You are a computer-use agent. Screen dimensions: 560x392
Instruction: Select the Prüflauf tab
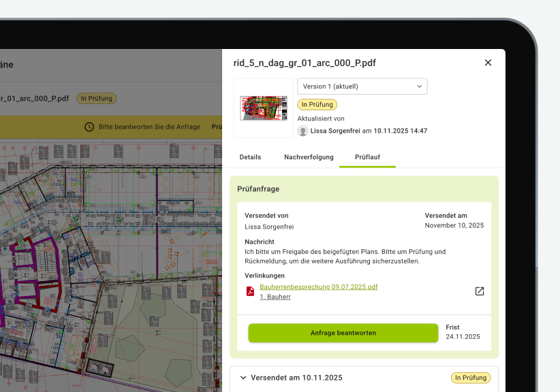click(367, 157)
